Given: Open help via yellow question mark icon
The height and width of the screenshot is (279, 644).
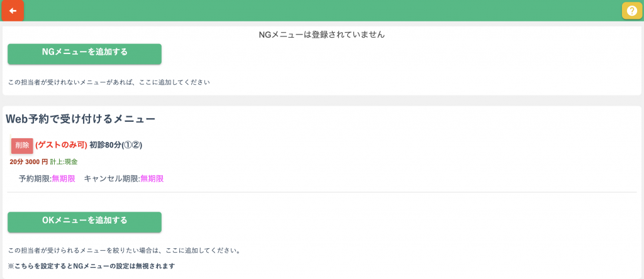Looking at the screenshot, I should click(632, 11).
